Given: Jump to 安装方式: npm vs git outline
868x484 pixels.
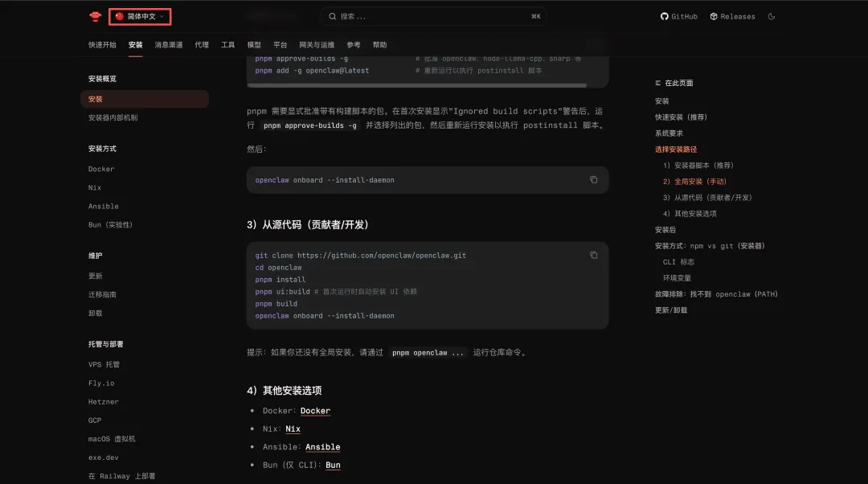Looking at the screenshot, I should tap(710, 246).
